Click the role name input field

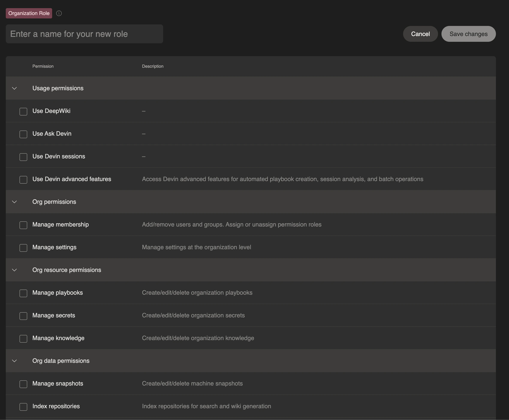(84, 34)
